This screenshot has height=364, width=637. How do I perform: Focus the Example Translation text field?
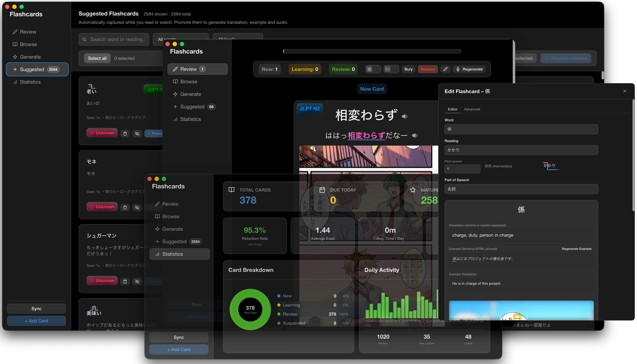click(521, 285)
